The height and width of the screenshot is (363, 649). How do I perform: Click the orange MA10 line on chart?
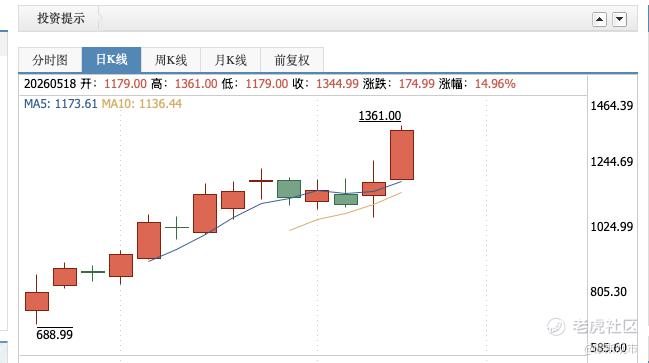click(346, 213)
